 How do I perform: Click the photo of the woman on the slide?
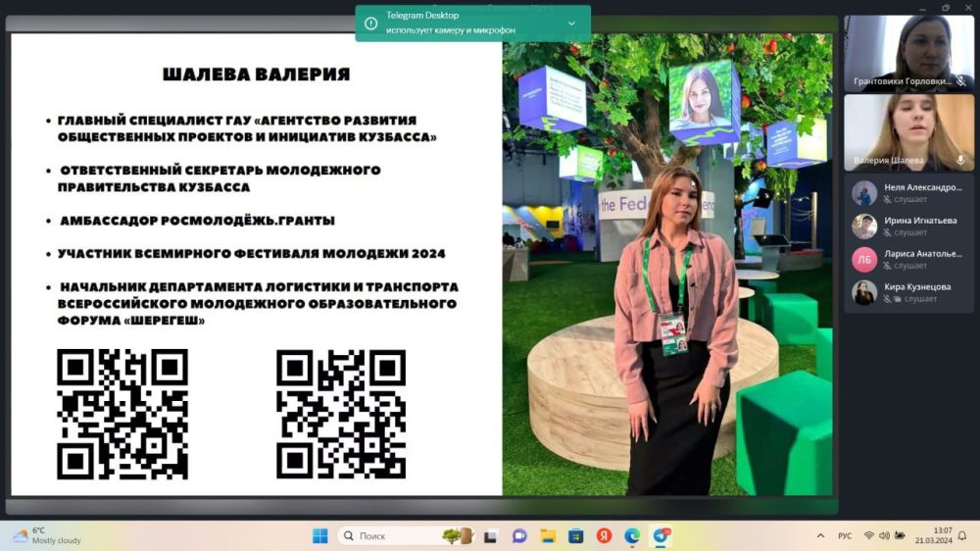coord(667,265)
